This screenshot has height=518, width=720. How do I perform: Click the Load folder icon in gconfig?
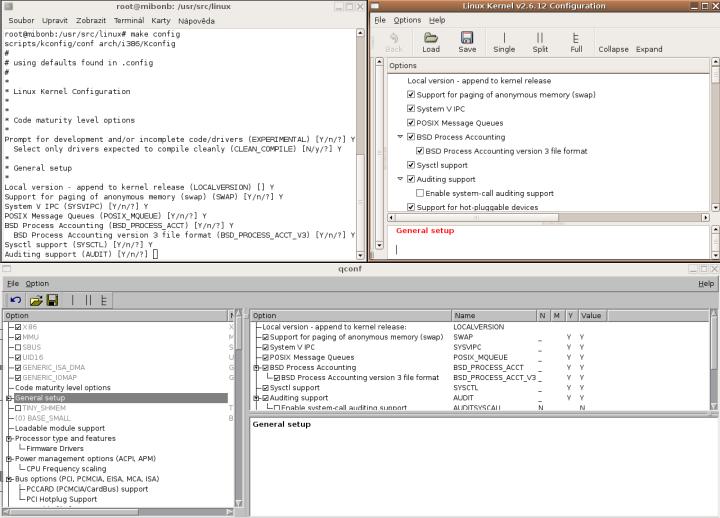[x=431, y=37]
